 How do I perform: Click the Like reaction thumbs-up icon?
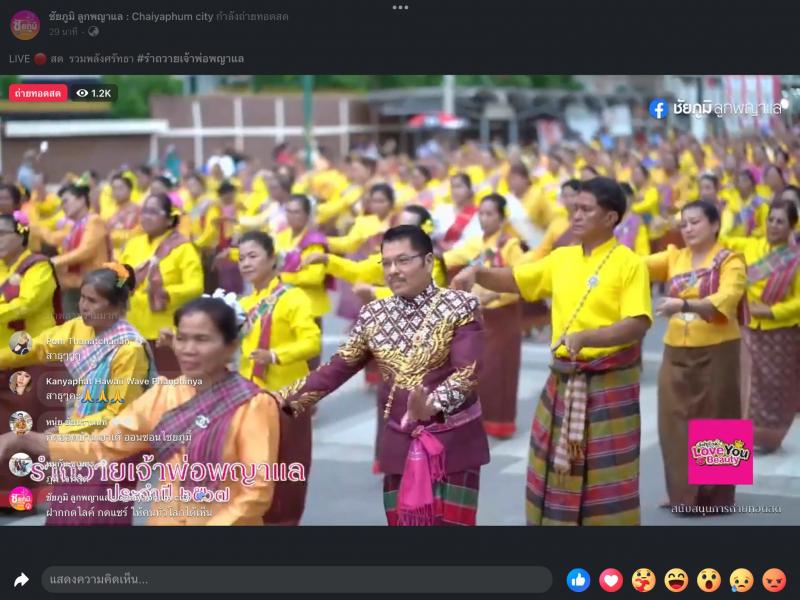pos(578,580)
